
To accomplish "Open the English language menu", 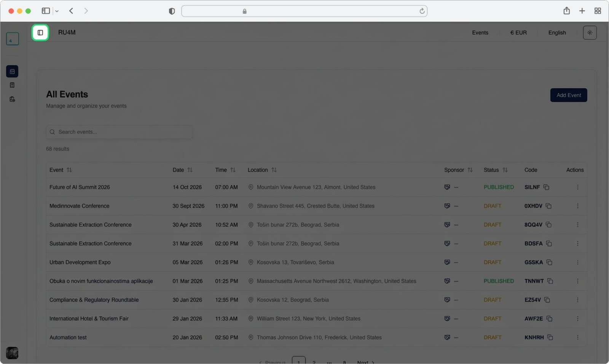I will [x=557, y=33].
